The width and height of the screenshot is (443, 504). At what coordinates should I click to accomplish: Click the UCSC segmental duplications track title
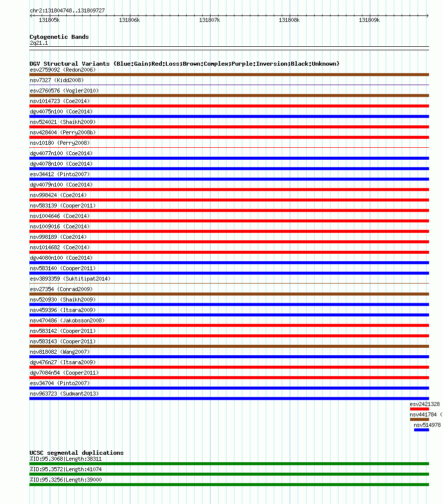[77, 453]
